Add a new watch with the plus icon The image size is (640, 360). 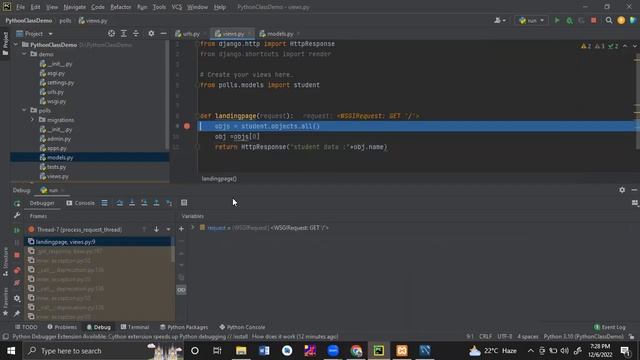click(x=181, y=229)
